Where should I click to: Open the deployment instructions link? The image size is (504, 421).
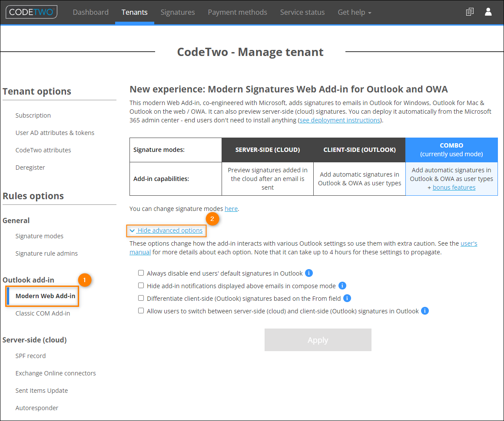[340, 120]
